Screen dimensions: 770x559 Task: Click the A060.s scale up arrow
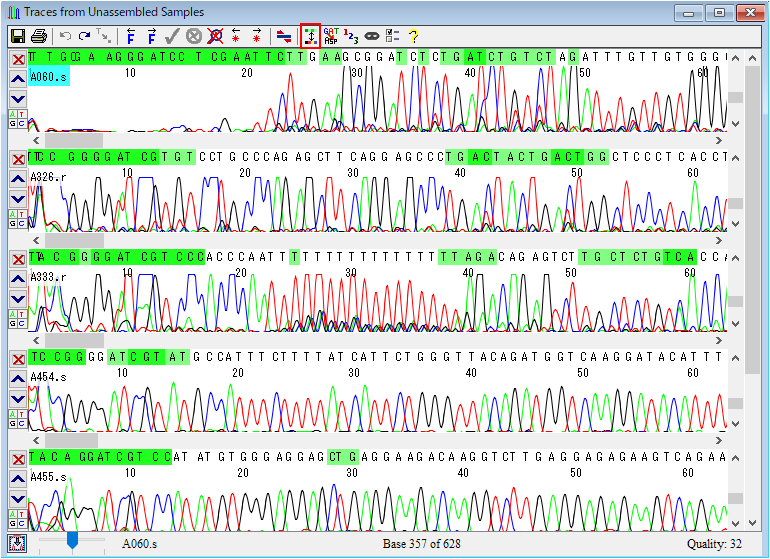tap(735, 58)
